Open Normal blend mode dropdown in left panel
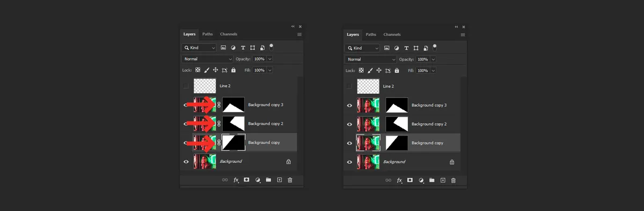Screen dimensions: 644x211 tap(207, 59)
